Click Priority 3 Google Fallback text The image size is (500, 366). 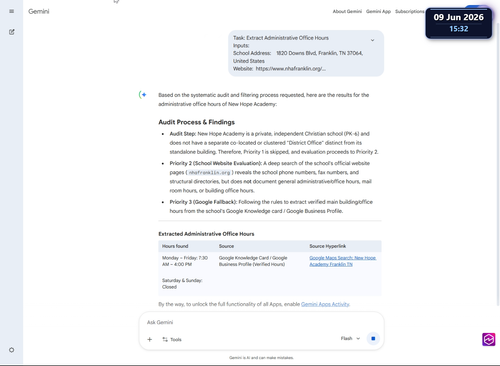pos(203,202)
